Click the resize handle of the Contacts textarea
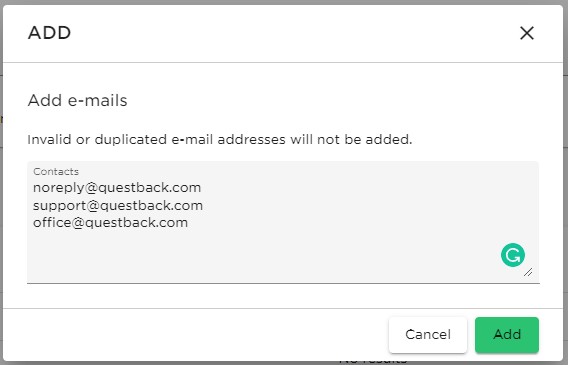The height and width of the screenshot is (365, 568). 528,272
